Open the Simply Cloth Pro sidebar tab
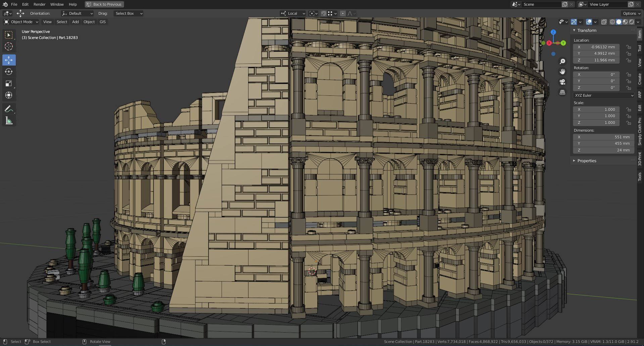Screen dimensions: 644x346 click(640, 131)
